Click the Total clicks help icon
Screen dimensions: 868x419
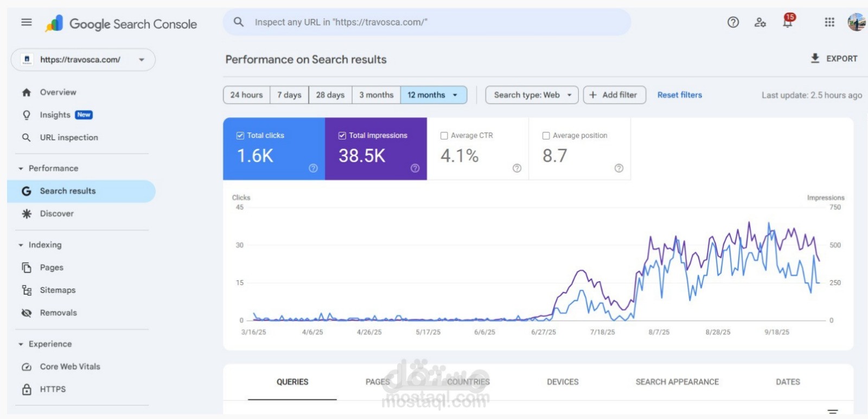(313, 168)
